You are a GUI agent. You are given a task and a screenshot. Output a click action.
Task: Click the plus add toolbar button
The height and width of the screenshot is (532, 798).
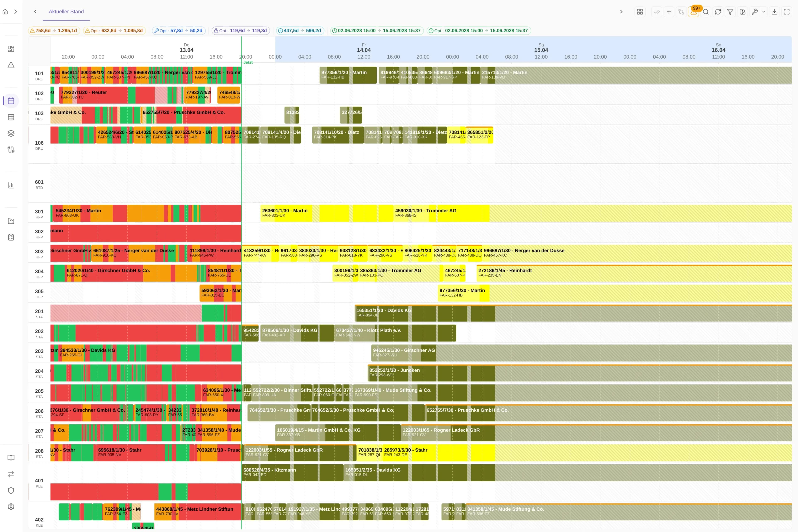click(x=669, y=12)
